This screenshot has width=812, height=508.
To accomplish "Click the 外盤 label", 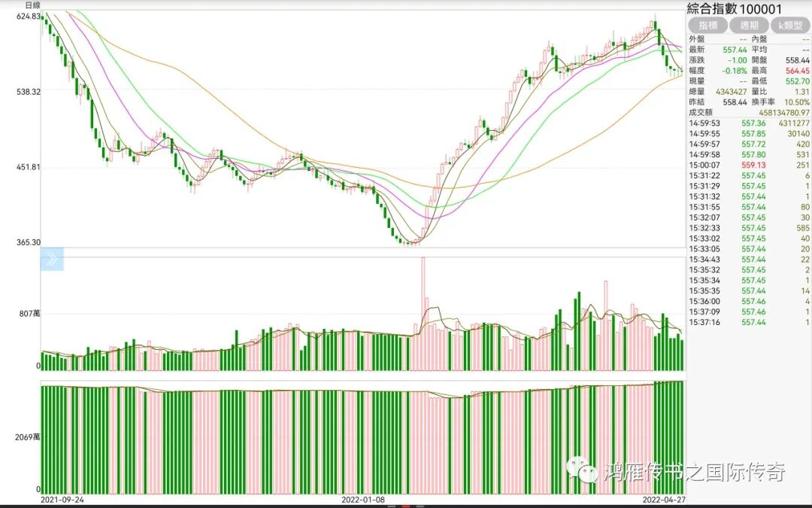I will (x=696, y=39).
